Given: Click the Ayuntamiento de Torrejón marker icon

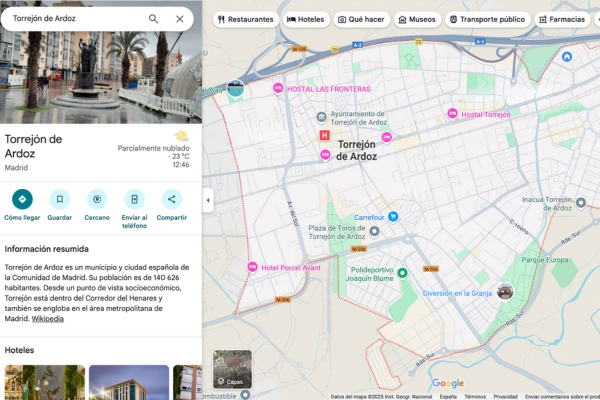Looking at the screenshot, I should click(x=321, y=117).
